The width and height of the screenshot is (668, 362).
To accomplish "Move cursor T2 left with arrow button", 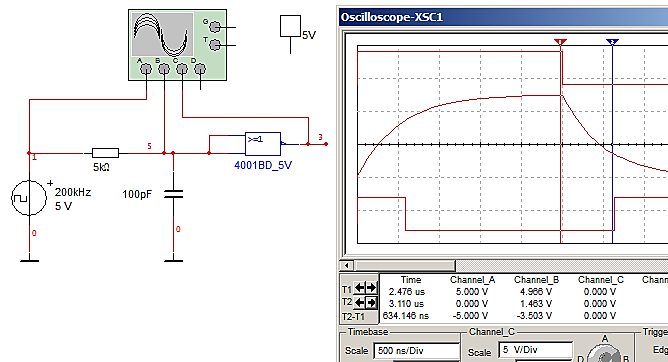I will point(360,303).
